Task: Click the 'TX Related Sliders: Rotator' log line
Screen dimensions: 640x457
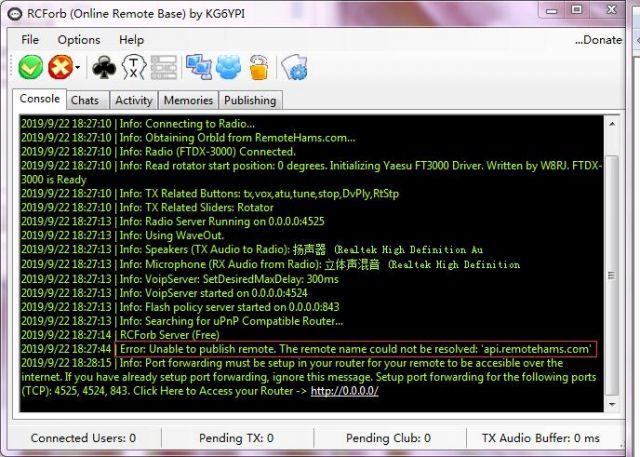Action: pos(147,207)
